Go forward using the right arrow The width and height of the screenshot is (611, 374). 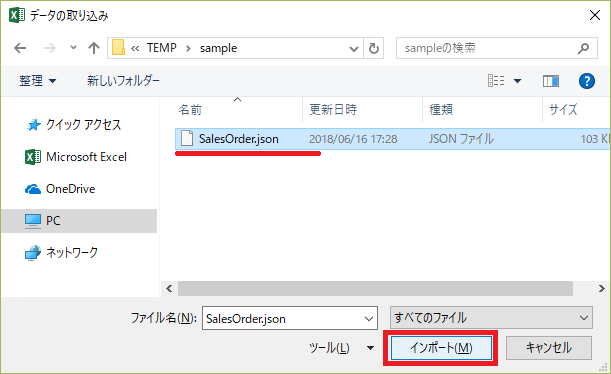[x=49, y=48]
